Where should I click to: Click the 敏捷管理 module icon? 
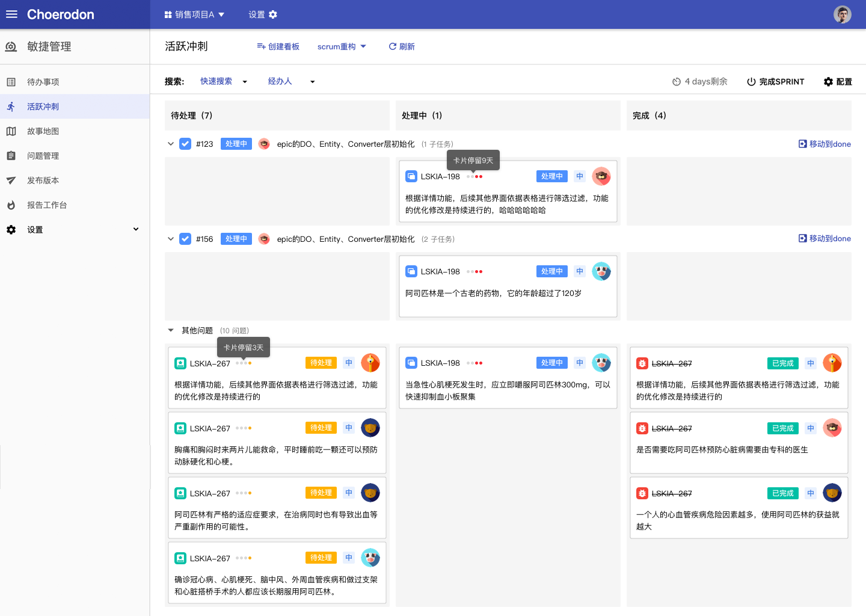click(11, 46)
